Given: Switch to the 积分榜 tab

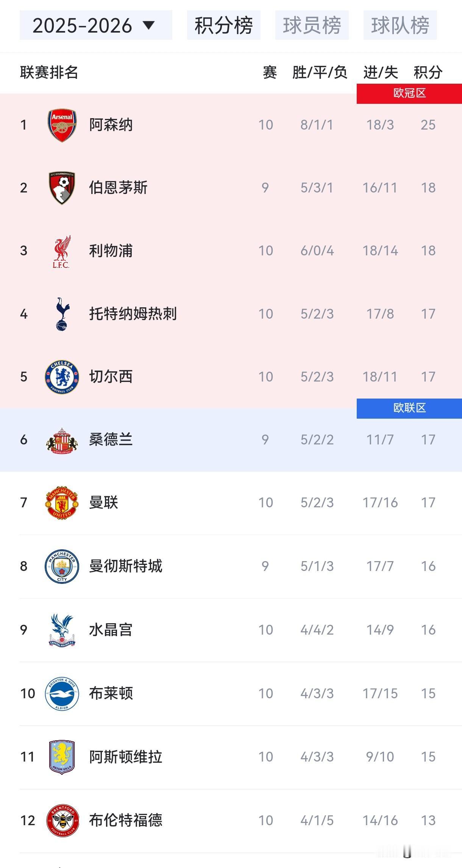Looking at the screenshot, I should pos(224,25).
